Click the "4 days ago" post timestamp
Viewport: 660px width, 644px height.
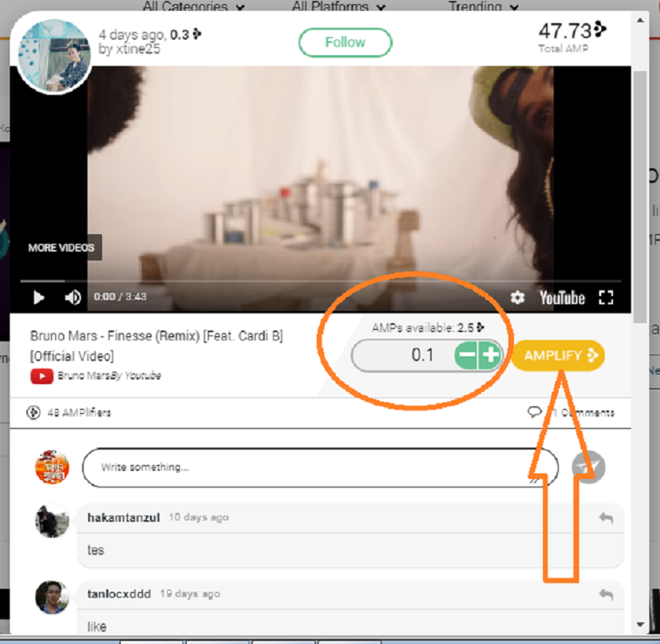[131, 35]
